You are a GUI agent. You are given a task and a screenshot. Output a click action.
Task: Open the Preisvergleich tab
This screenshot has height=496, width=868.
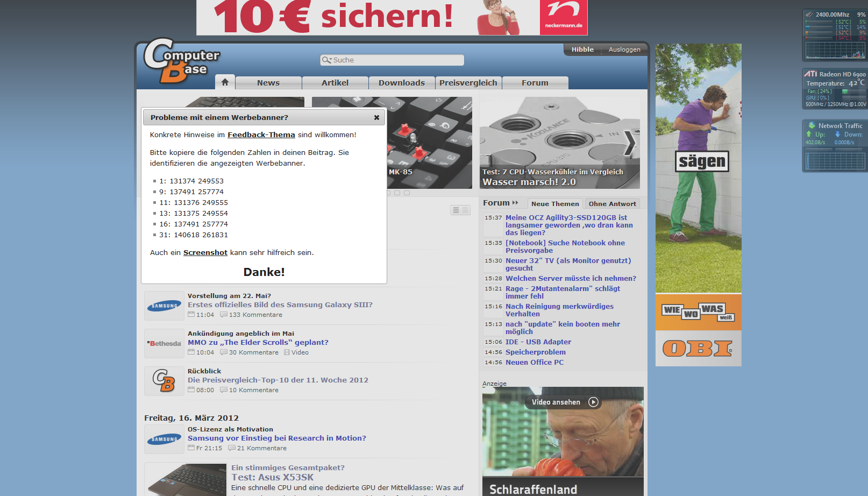coord(468,83)
